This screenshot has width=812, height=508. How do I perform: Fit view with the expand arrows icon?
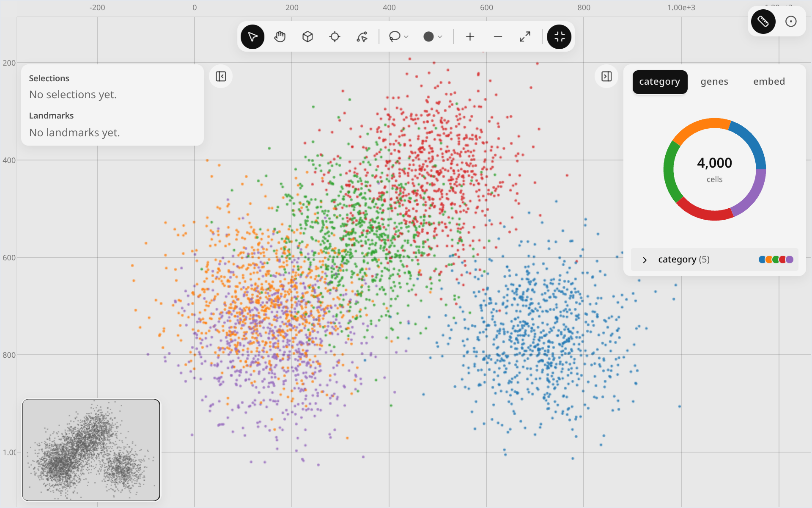[525, 37]
